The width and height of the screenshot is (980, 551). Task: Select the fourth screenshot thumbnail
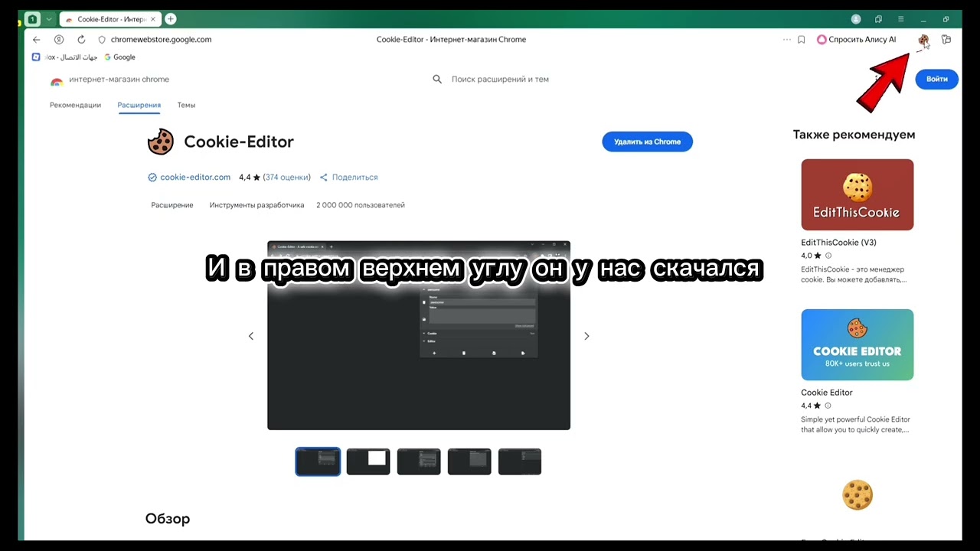[x=469, y=461]
